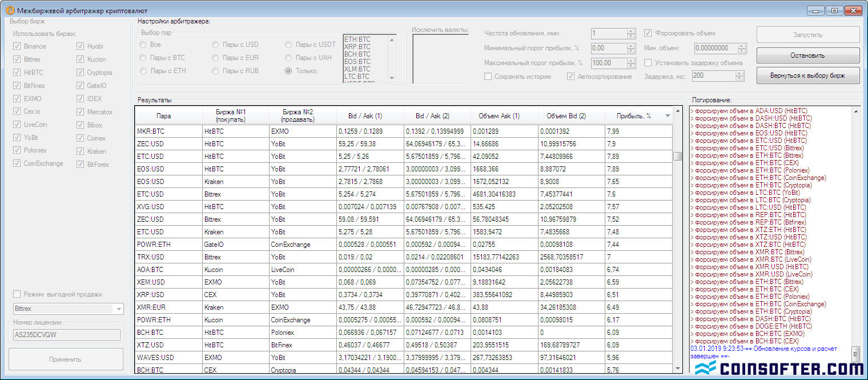Toggle the EXMO exchange checkbox

coord(18,99)
